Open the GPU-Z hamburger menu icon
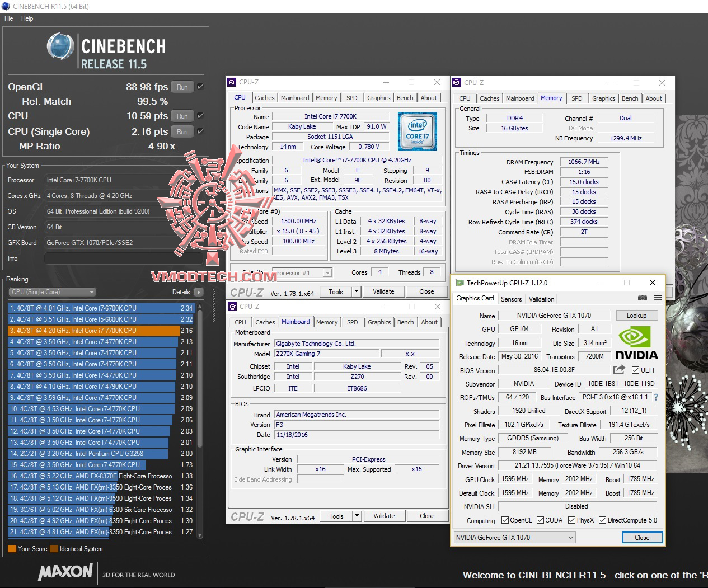Screen dimensions: 708x588 tap(658, 298)
